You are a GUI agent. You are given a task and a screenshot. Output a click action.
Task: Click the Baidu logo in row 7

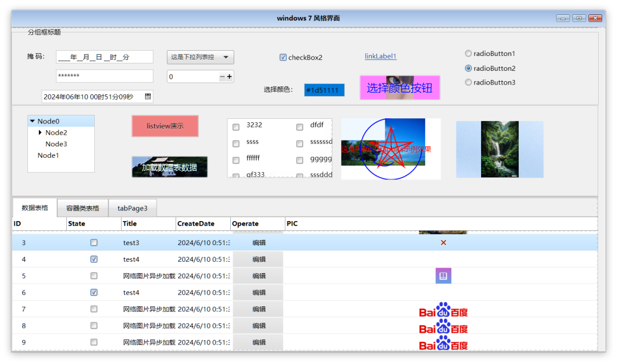tap(443, 310)
